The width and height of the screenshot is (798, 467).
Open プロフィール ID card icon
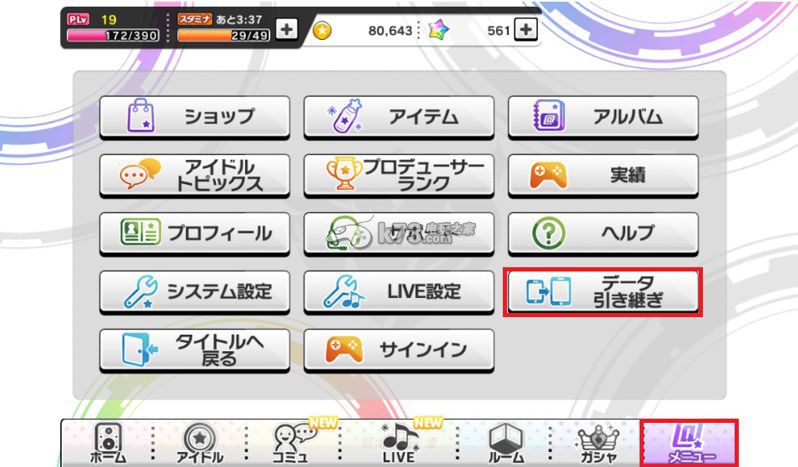coord(194,233)
